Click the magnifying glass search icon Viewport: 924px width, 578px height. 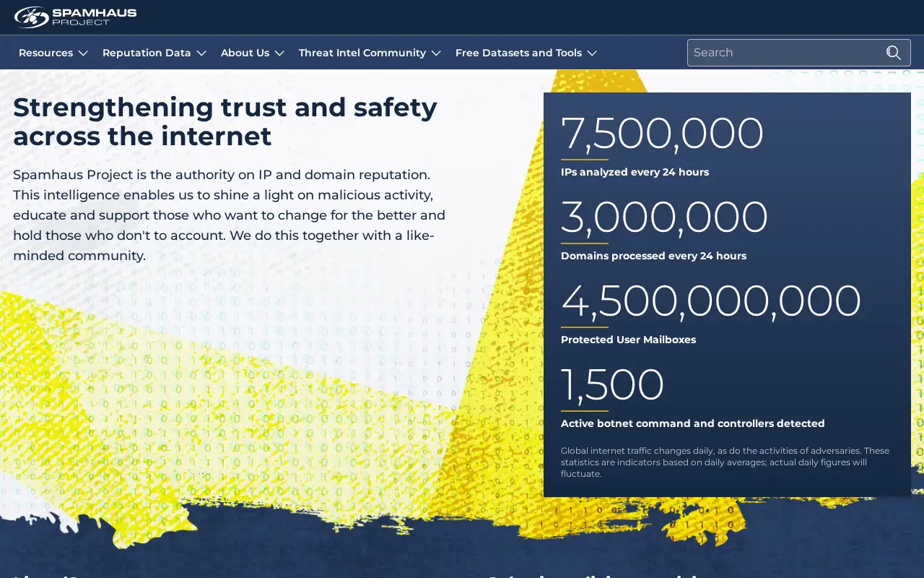point(894,53)
